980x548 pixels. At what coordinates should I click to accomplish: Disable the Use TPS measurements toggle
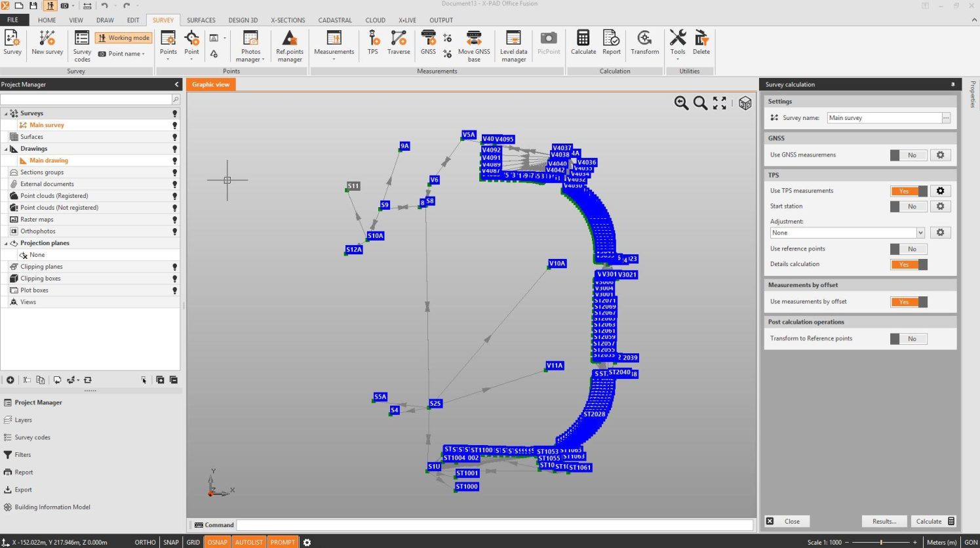(x=908, y=191)
